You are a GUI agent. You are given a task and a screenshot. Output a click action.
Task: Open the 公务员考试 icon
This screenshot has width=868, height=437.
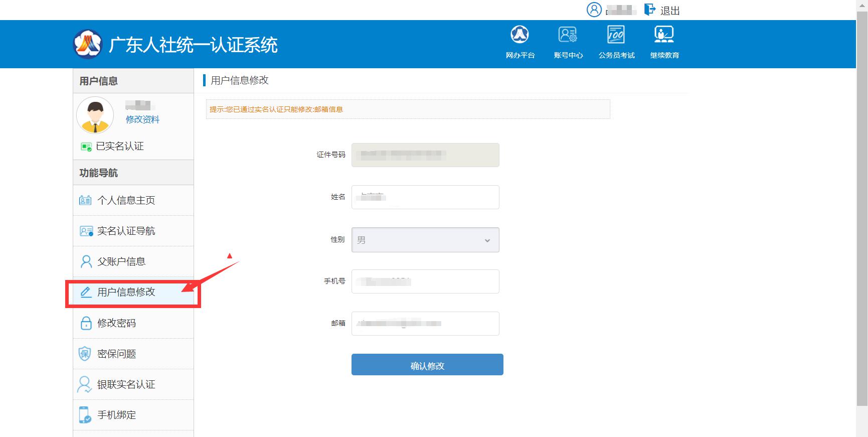616,35
